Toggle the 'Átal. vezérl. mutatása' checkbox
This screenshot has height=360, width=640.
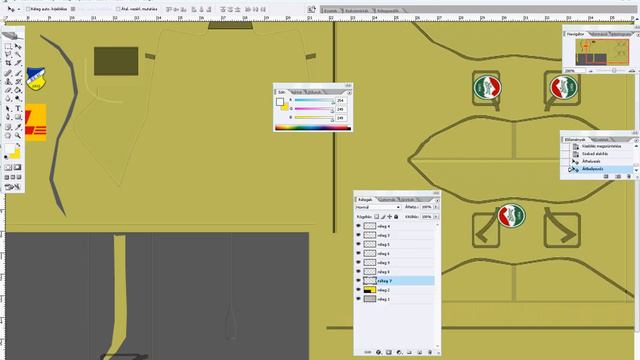pos(118,9)
